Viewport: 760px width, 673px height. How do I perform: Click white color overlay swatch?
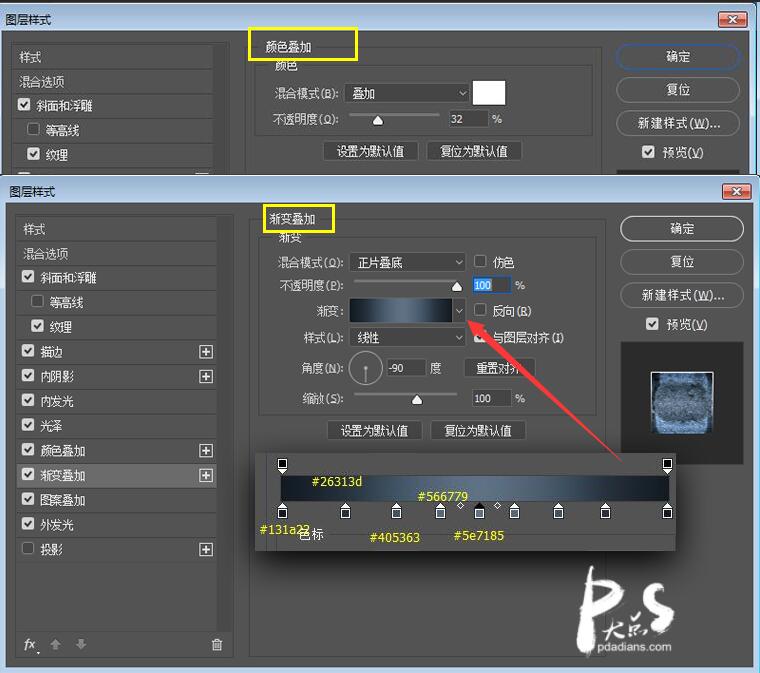(x=489, y=93)
